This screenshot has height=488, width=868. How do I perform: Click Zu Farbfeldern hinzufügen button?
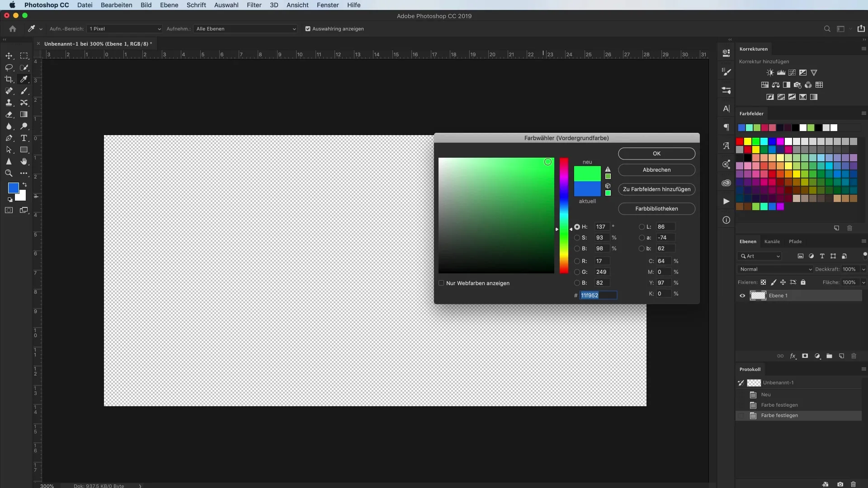click(656, 189)
